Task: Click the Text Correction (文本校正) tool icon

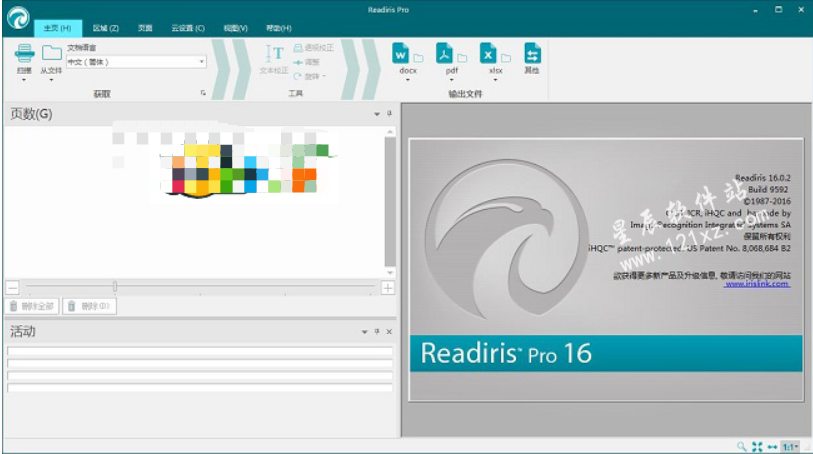Action: click(x=274, y=54)
